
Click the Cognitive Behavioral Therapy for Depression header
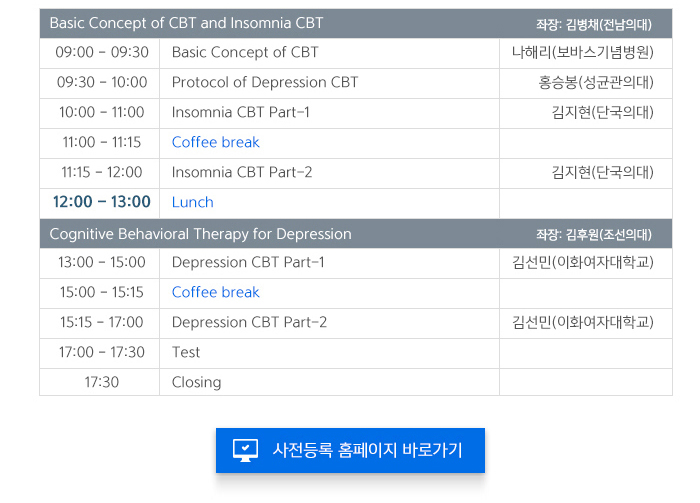[x=200, y=234]
